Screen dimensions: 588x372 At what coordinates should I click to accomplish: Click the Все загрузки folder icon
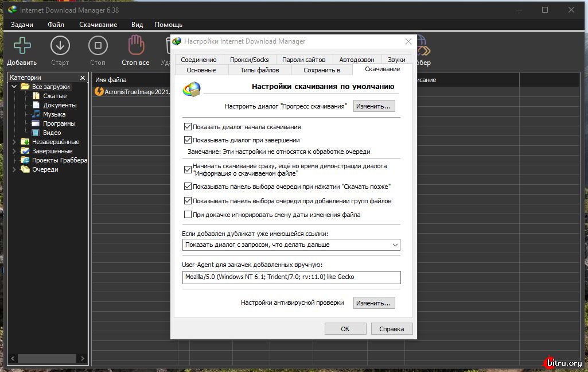(x=25, y=87)
